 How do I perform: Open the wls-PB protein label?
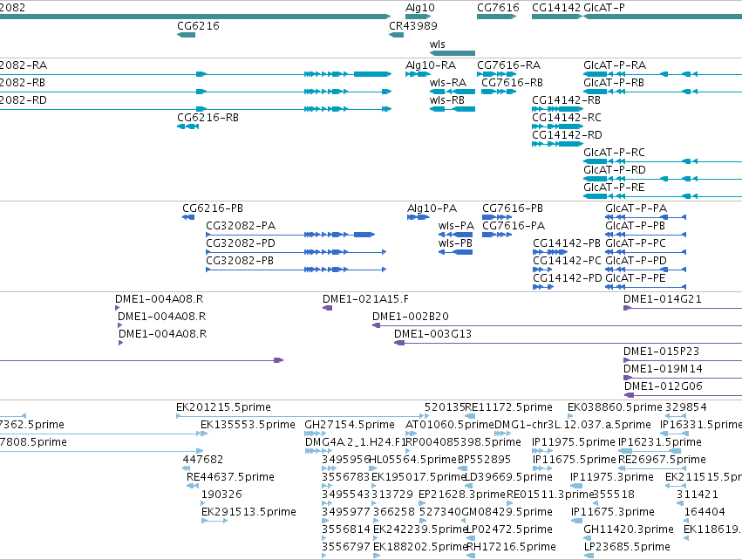pos(455,243)
